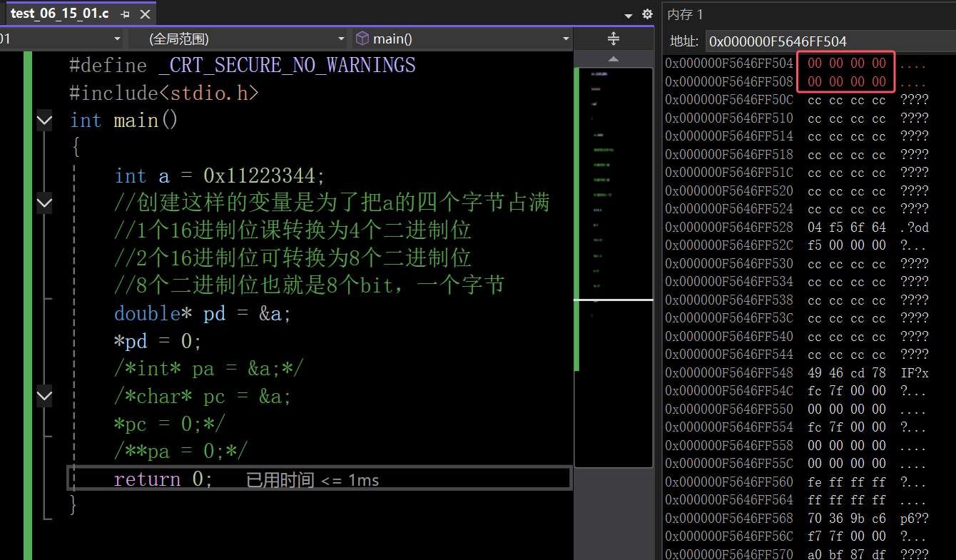Close the test_06_15_01.c tab
The width and height of the screenshot is (956, 560).
[145, 14]
